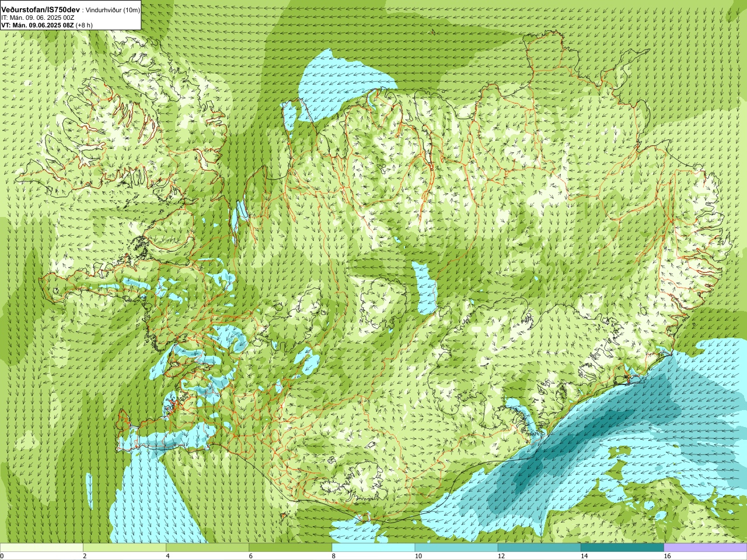
Task: Click the legend tick label "6"
Action: point(251,556)
